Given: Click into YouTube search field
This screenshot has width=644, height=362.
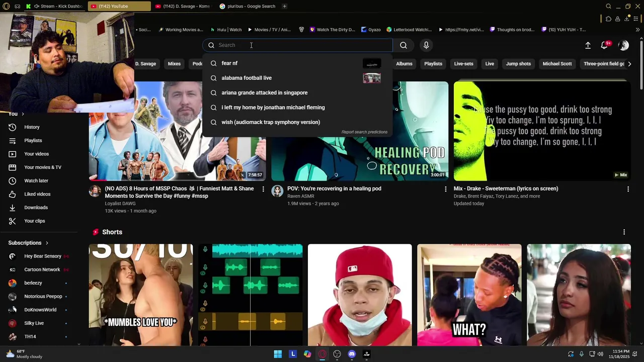Looking at the screenshot, I should [297, 45].
